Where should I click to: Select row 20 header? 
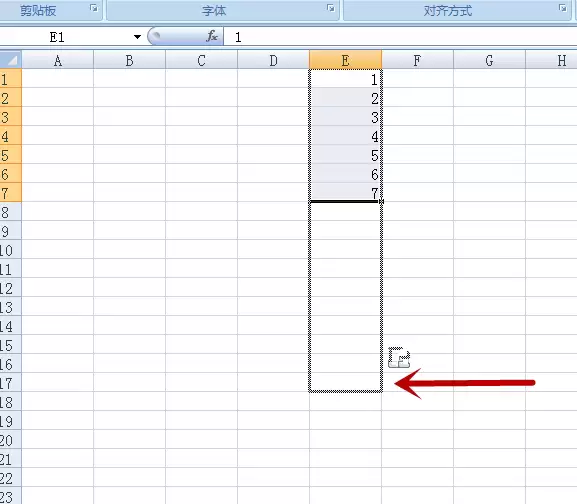coord(10,440)
